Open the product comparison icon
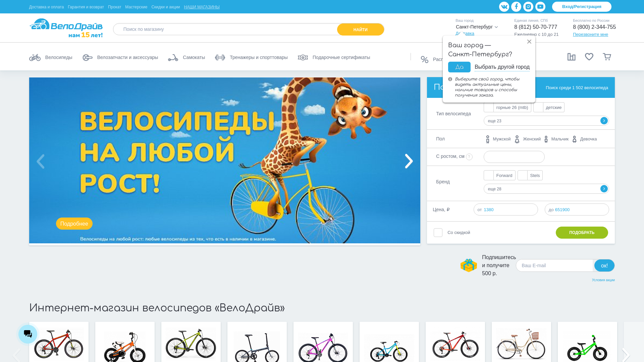This screenshot has width=644, height=362. click(x=571, y=57)
